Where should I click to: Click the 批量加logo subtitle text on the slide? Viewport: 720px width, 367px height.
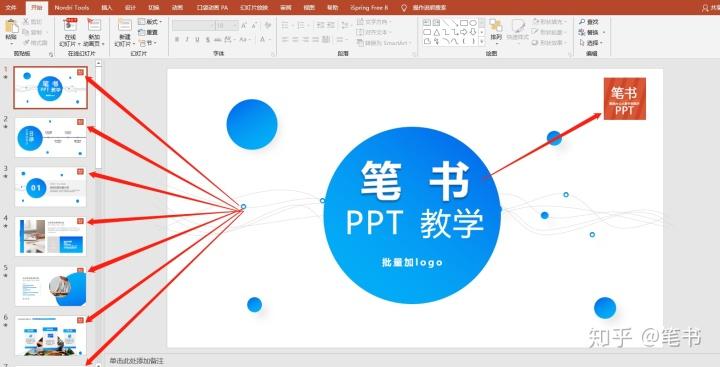pos(412,262)
